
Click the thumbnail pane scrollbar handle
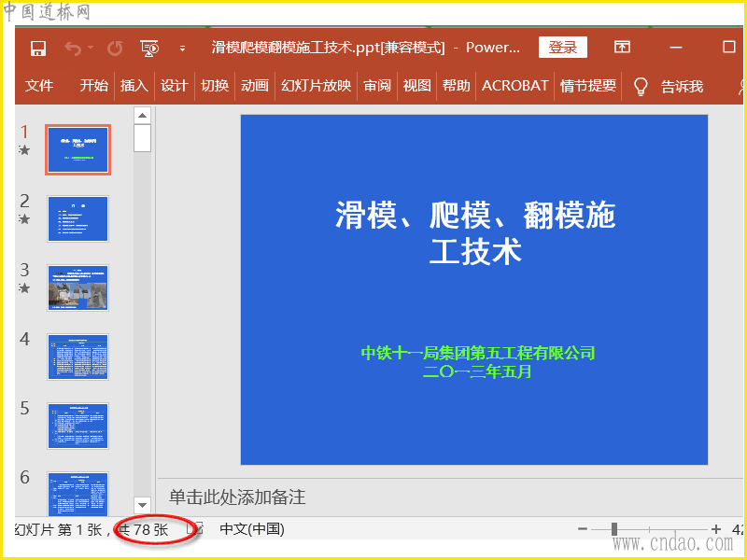coord(142,138)
